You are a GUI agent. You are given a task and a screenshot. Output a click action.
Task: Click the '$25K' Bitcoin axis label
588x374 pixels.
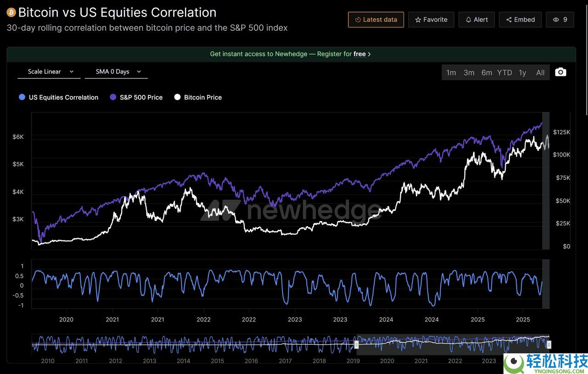point(563,223)
